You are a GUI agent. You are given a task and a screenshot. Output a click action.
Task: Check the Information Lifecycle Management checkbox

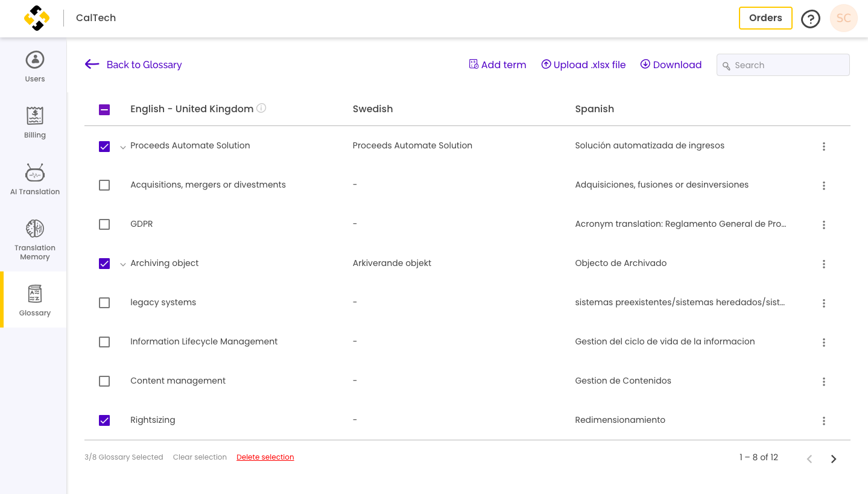(104, 342)
